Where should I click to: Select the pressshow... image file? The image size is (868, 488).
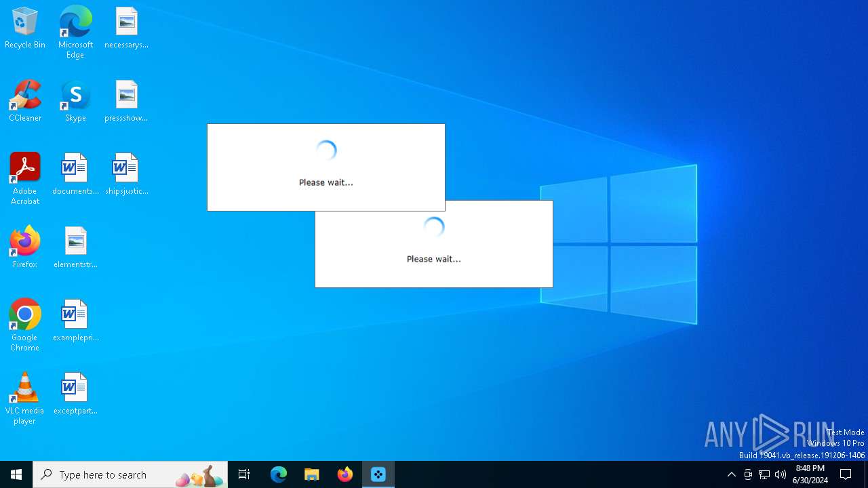click(x=126, y=102)
